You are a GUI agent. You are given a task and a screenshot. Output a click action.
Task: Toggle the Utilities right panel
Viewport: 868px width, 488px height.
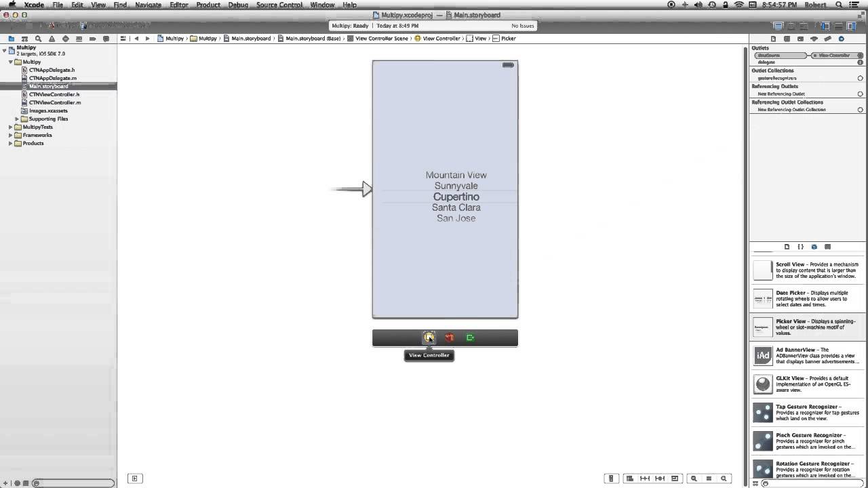852,26
